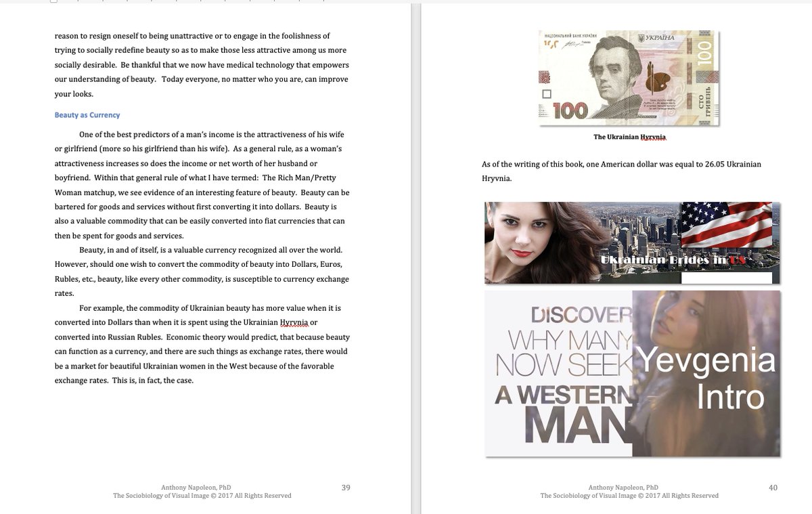Click the caption "The Ukrainian Hyrvnia"
Screen dimensions: 812x514
pos(630,137)
